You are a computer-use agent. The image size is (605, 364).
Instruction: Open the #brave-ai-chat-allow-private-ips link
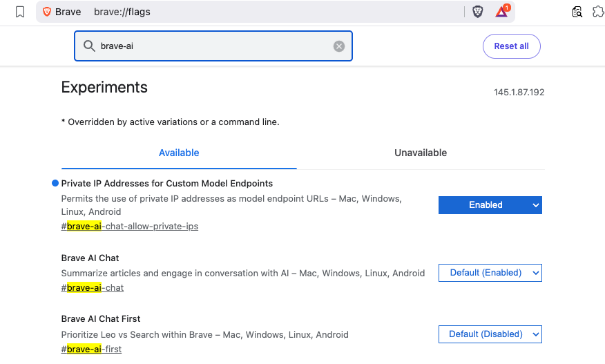tap(130, 226)
